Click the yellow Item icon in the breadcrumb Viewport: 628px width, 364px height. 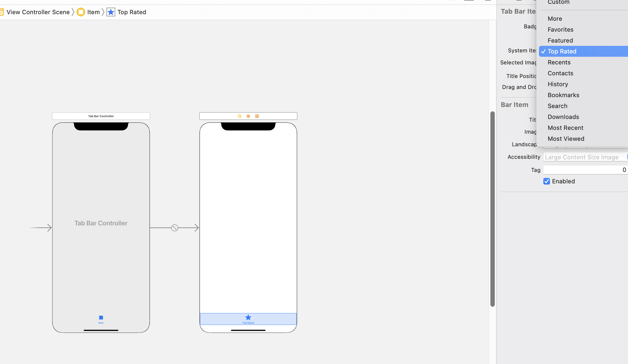click(x=81, y=12)
